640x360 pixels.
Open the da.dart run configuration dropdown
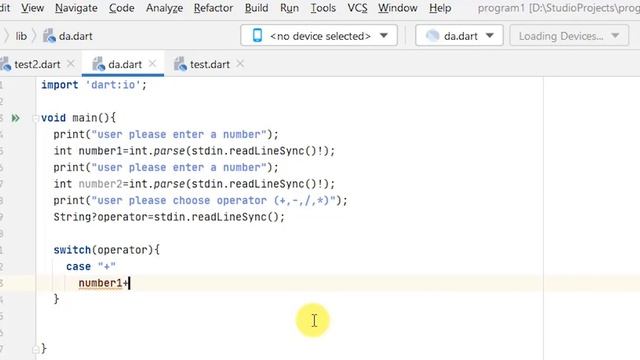459,36
